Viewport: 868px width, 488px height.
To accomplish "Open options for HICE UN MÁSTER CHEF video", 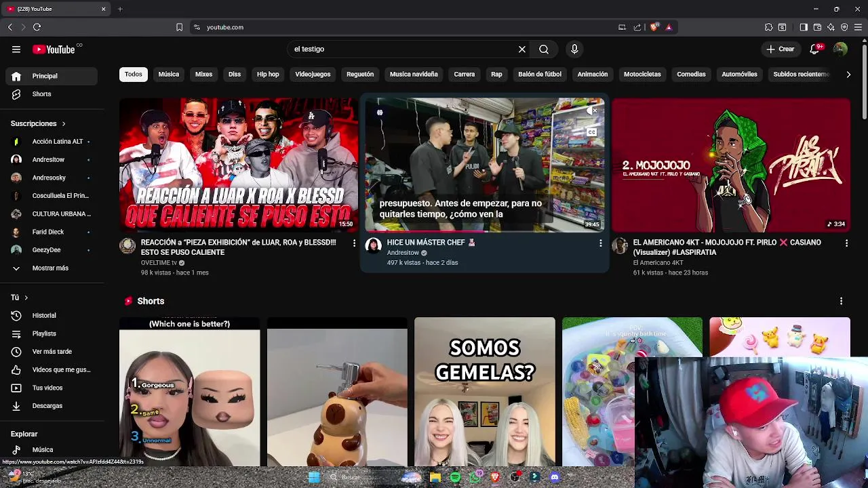I will click(x=600, y=243).
